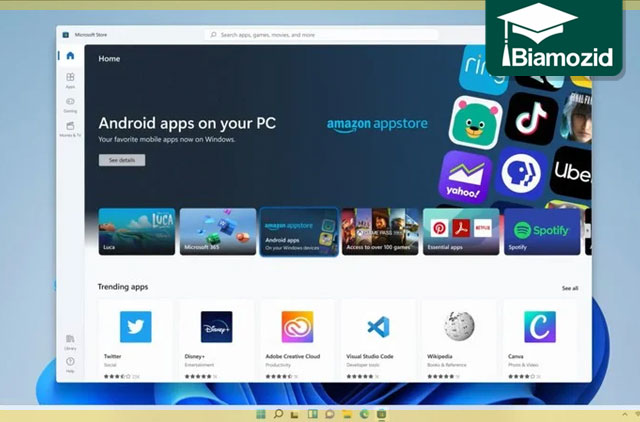Open the Visual Studio Code app icon
Image resolution: width=640 pixels, height=422 pixels.
[378, 326]
